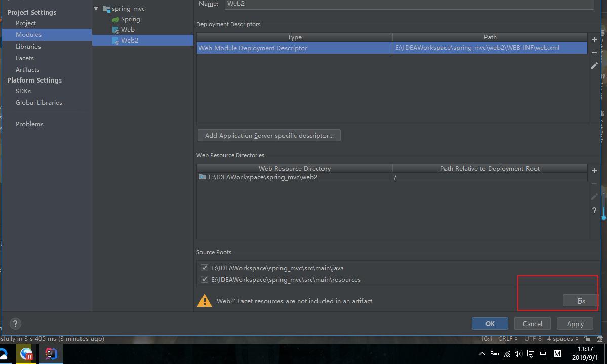Click the web.xml path cell
This screenshot has width=607, height=364.
click(490, 48)
